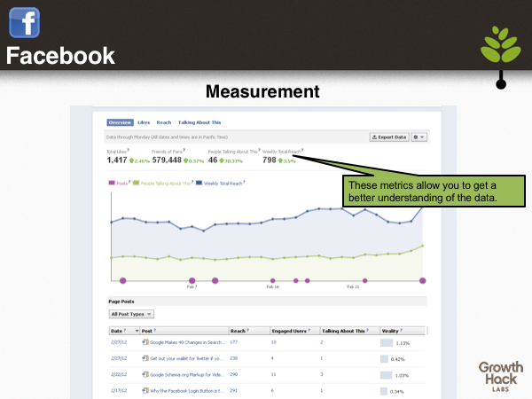
Task: Click the green up arrow beside 579,448
Action: pos(186,160)
